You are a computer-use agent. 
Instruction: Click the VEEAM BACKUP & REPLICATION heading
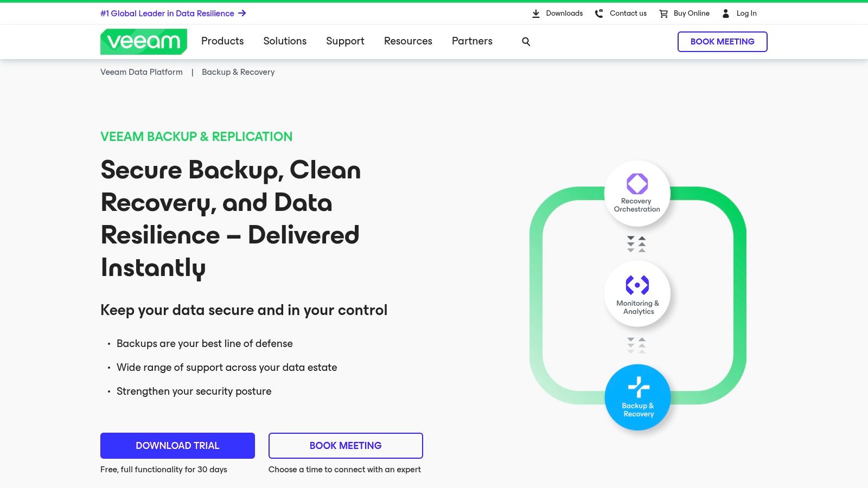196,137
